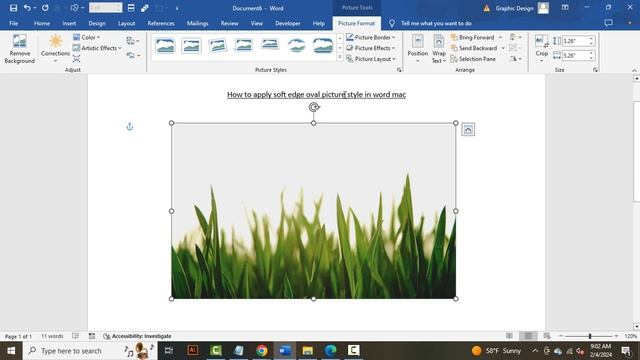Click the taskbar search box
The width and height of the screenshot is (640, 360).
point(90,351)
